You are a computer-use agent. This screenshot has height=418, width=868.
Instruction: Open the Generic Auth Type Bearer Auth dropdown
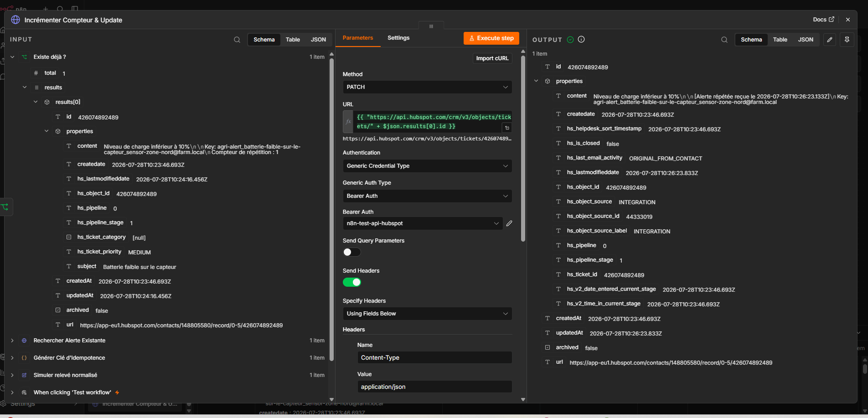tap(427, 196)
